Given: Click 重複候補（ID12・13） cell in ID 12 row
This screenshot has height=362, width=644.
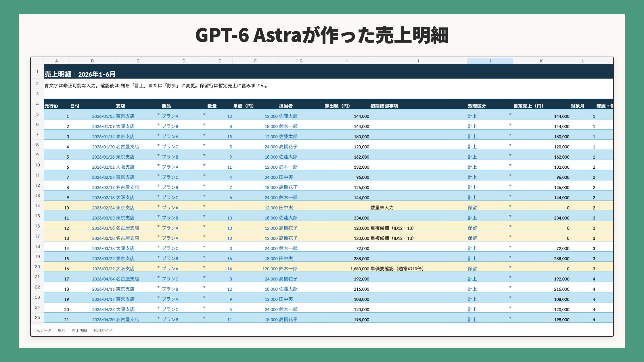Looking at the screenshot, I should click(x=418, y=226).
